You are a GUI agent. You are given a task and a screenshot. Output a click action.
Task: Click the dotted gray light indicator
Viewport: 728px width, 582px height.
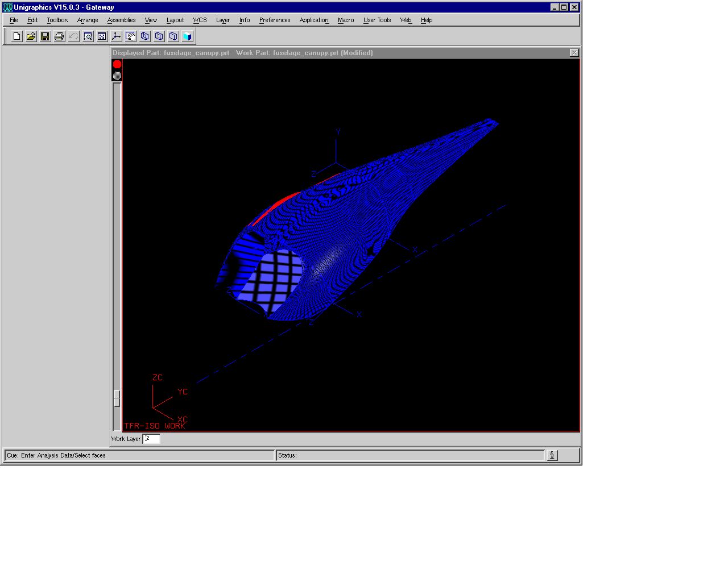coord(117,76)
